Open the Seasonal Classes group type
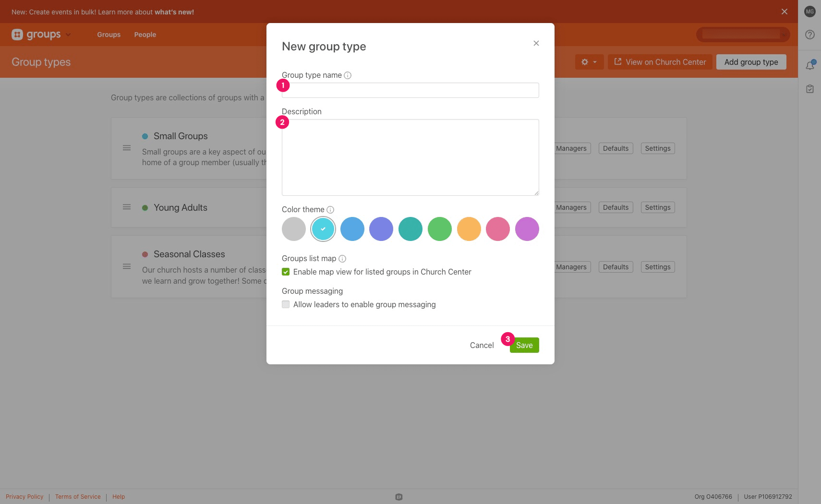 pyautogui.click(x=189, y=254)
